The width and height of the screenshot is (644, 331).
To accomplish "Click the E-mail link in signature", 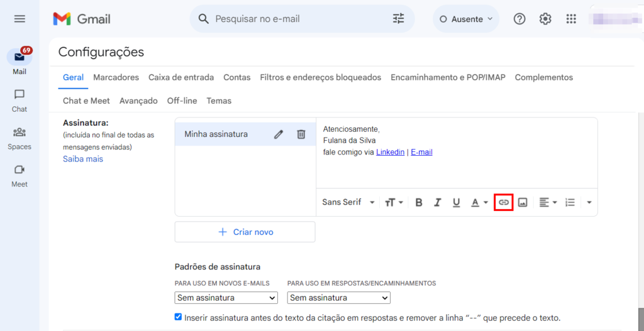I will [421, 153].
